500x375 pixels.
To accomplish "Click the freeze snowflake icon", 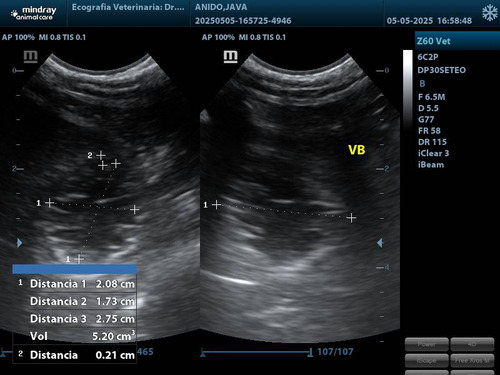I will pos(489,13).
